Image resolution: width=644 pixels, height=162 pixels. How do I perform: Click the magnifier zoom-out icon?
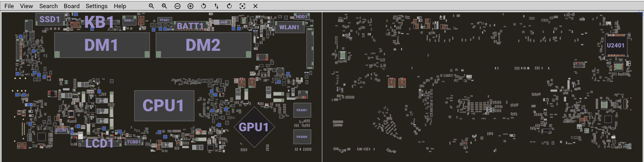click(x=151, y=6)
